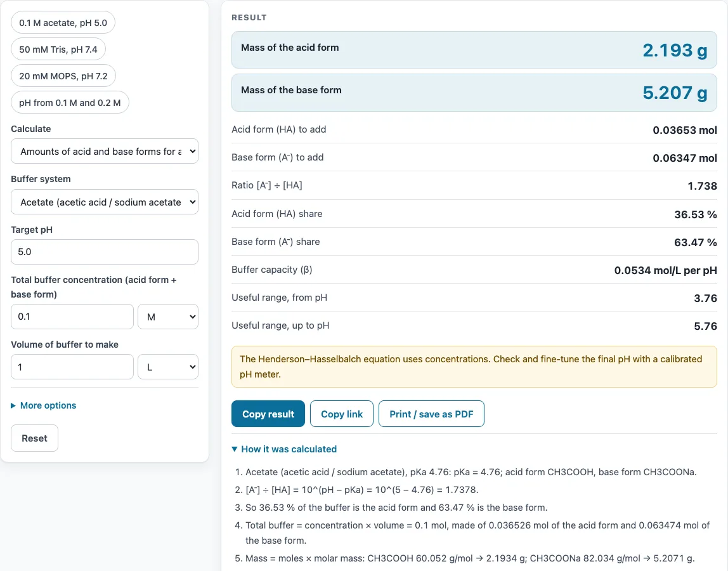Click calculation step 3 about buffer shares

[396, 508]
